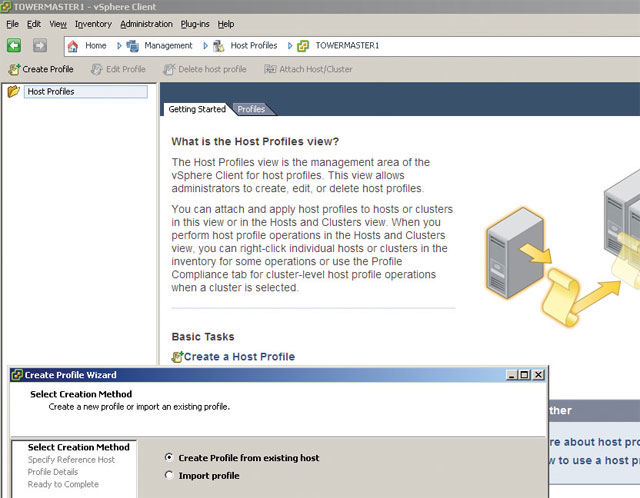Image resolution: width=640 pixels, height=498 pixels.
Task: Maximize the Create Profile Wizard window
Action: pos(524,375)
